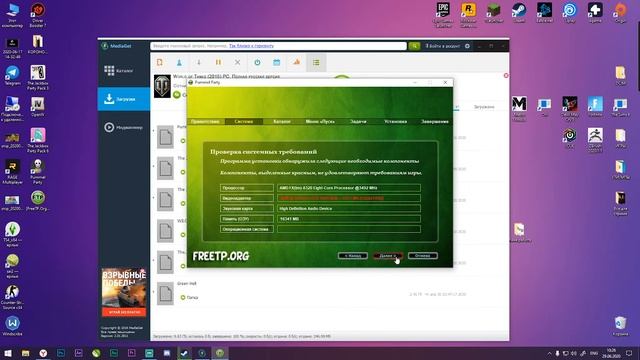640x360 pixels.
Task: Click the delete X icon in MediaGet toolbar
Action: coord(238,62)
